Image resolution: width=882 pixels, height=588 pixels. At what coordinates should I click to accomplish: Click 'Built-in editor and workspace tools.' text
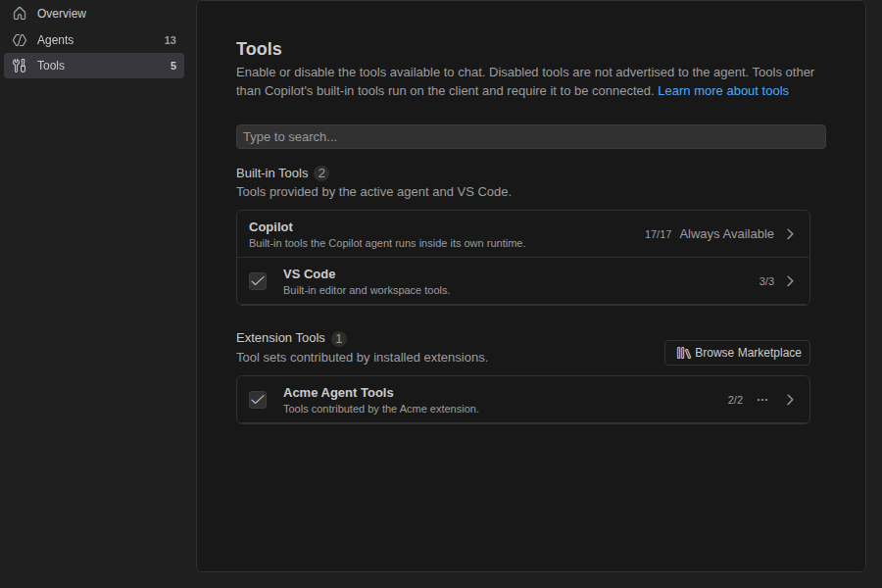tap(367, 290)
